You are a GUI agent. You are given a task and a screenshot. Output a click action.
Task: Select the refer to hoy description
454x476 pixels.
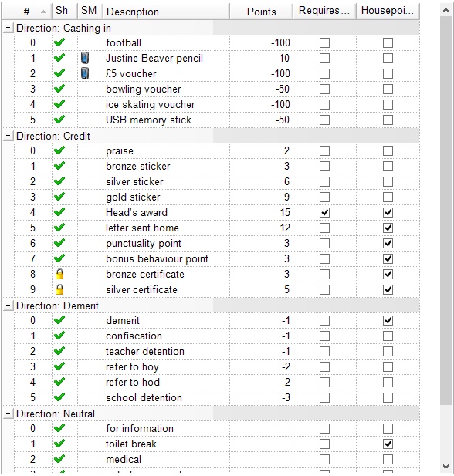point(132,366)
